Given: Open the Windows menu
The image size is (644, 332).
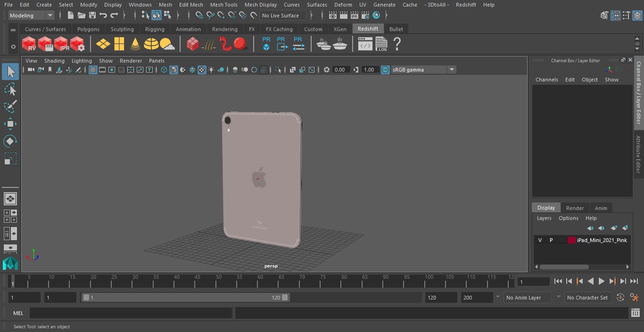Looking at the screenshot, I should tap(140, 5).
